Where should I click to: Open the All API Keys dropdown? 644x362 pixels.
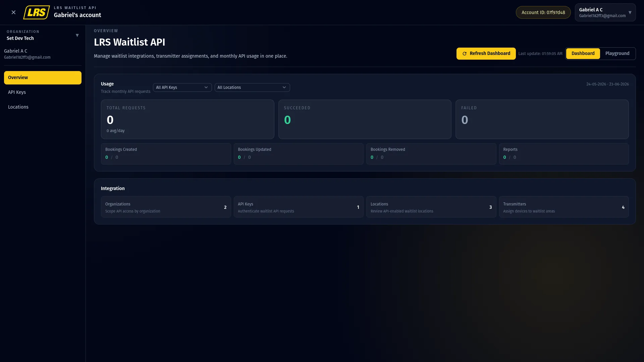pyautogui.click(x=182, y=87)
